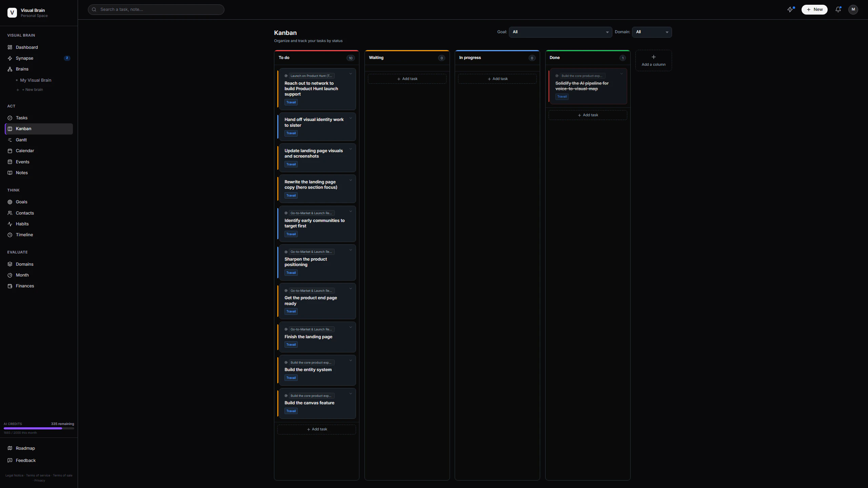Open the Notes section

tap(22, 172)
